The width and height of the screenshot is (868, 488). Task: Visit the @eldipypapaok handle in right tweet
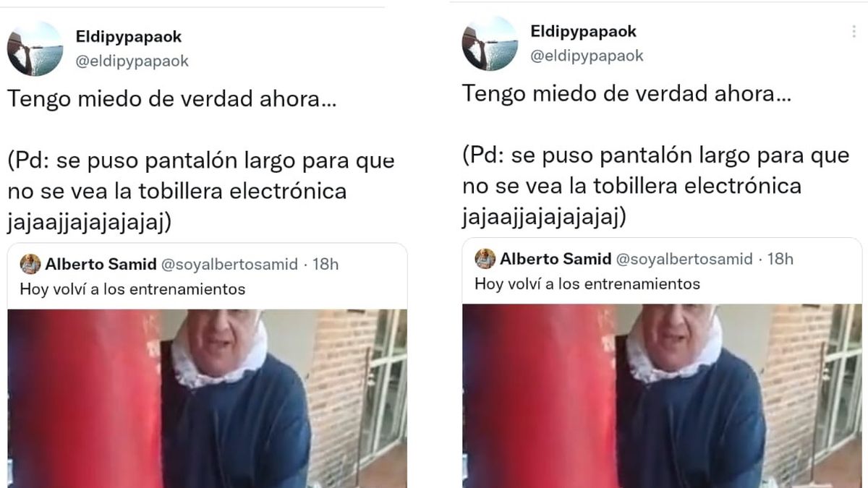pos(587,56)
